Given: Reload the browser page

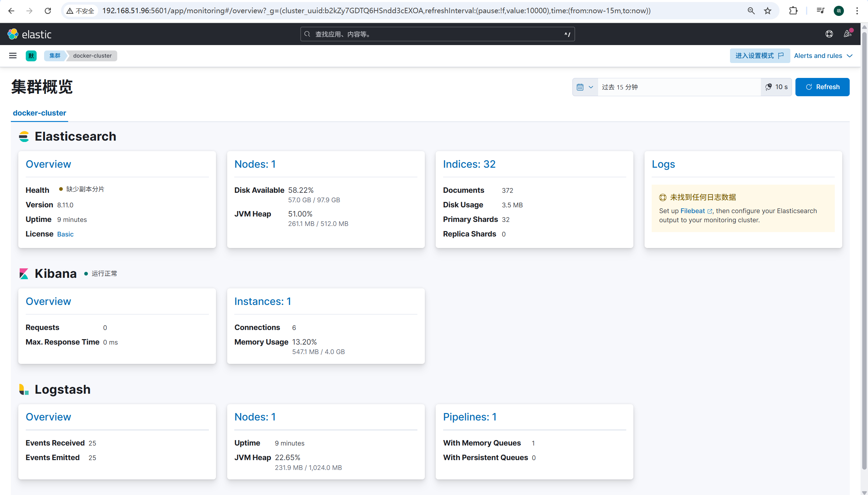Looking at the screenshot, I should point(48,11).
